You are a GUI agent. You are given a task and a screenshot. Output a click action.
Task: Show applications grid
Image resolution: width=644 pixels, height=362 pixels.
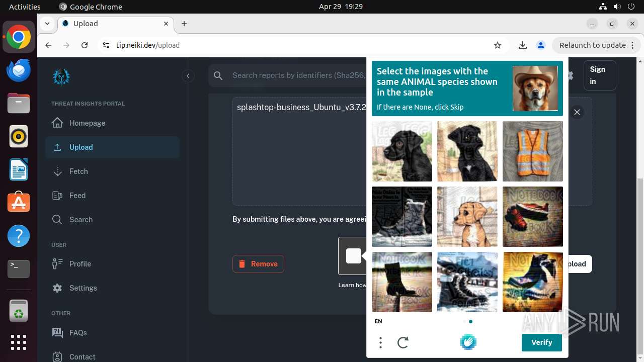19,342
